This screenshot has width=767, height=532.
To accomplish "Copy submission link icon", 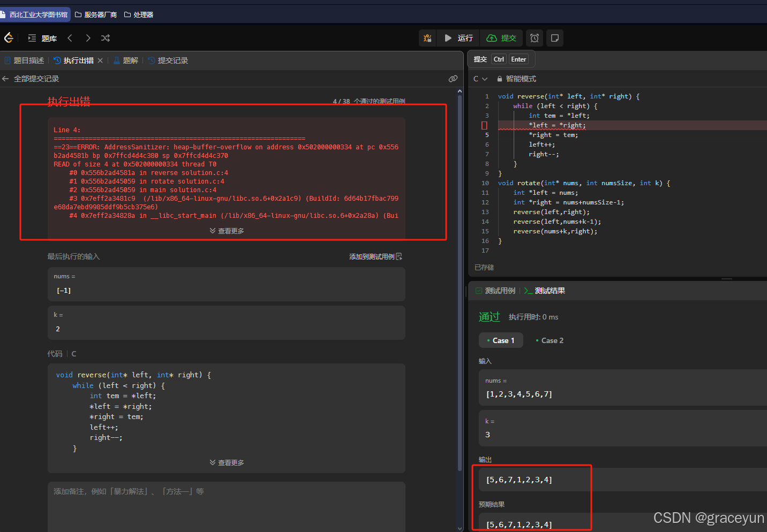I will tap(453, 79).
